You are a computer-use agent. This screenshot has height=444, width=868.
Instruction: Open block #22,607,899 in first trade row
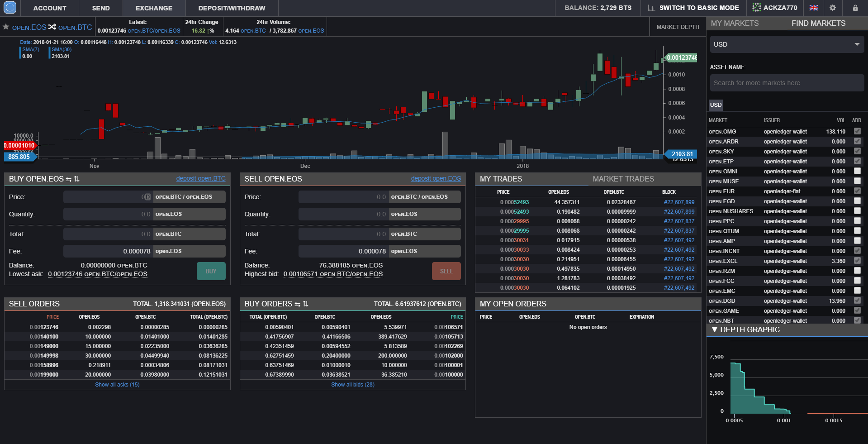[679, 202]
